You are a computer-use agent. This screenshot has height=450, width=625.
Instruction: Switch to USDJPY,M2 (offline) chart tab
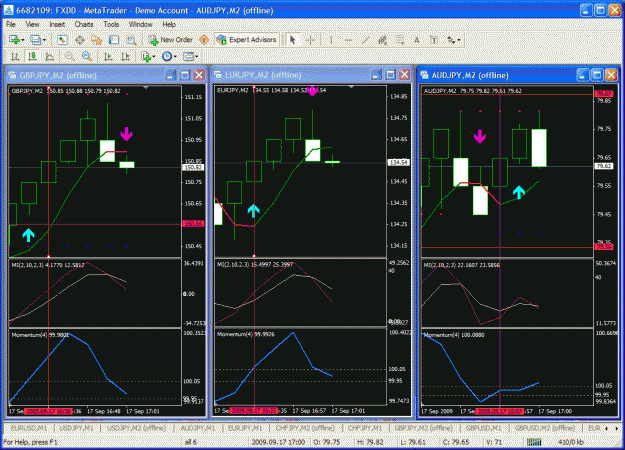[x=136, y=428]
